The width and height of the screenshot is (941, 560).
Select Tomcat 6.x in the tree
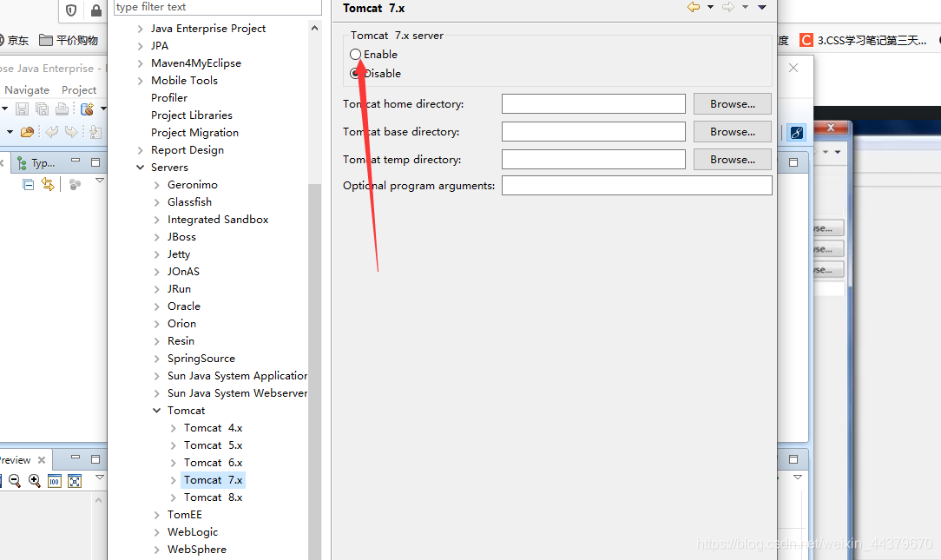213,463
